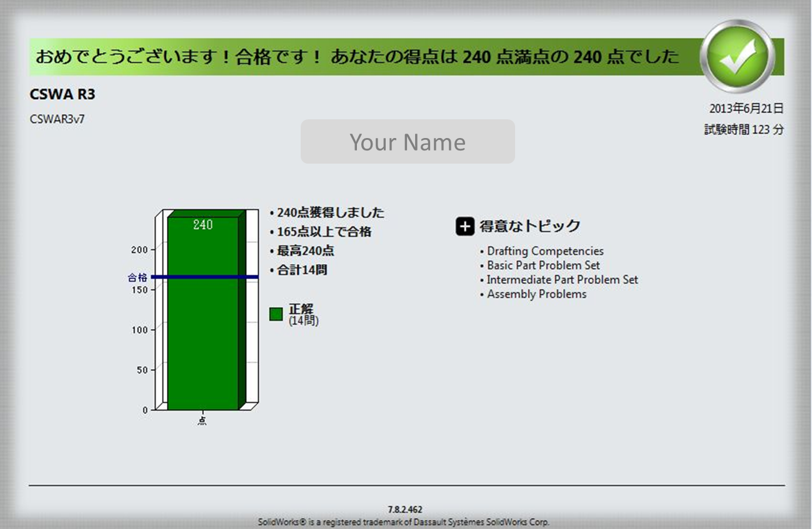This screenshot has height=529, width=812.
Task: Click the green 正解 legend swatch
Action: coord(276,314)
